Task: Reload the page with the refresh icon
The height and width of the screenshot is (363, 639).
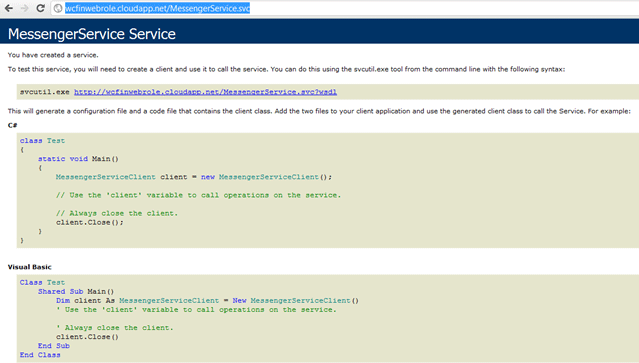Action: coord(40,8)
